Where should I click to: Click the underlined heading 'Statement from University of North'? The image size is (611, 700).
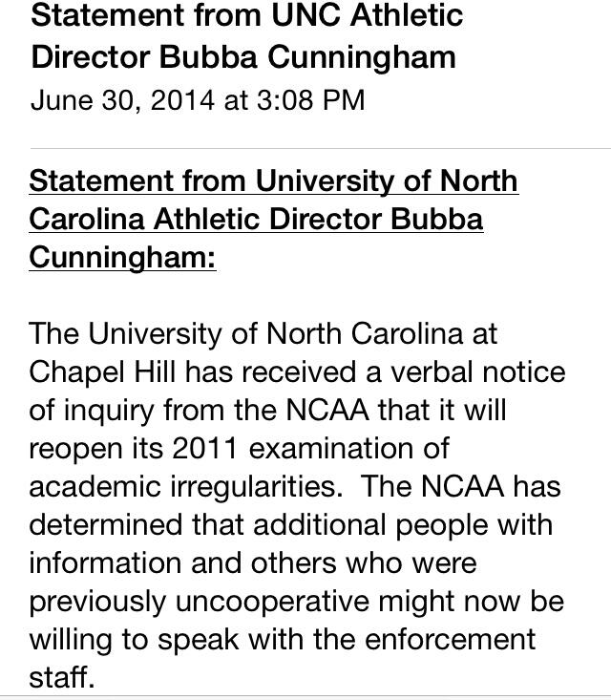[274, 181]
